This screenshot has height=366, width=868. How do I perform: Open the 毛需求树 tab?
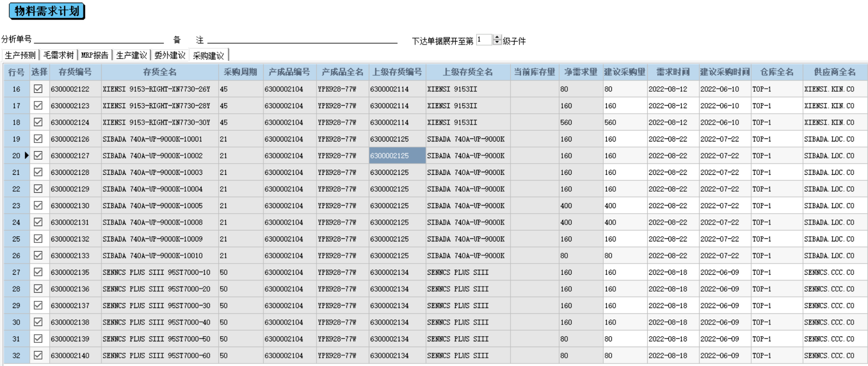click(58, 55)
